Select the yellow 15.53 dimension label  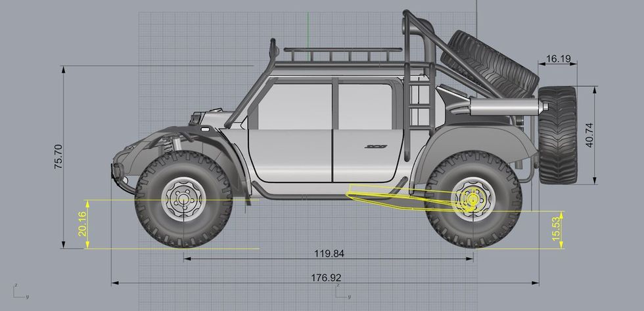pos(556,228)
